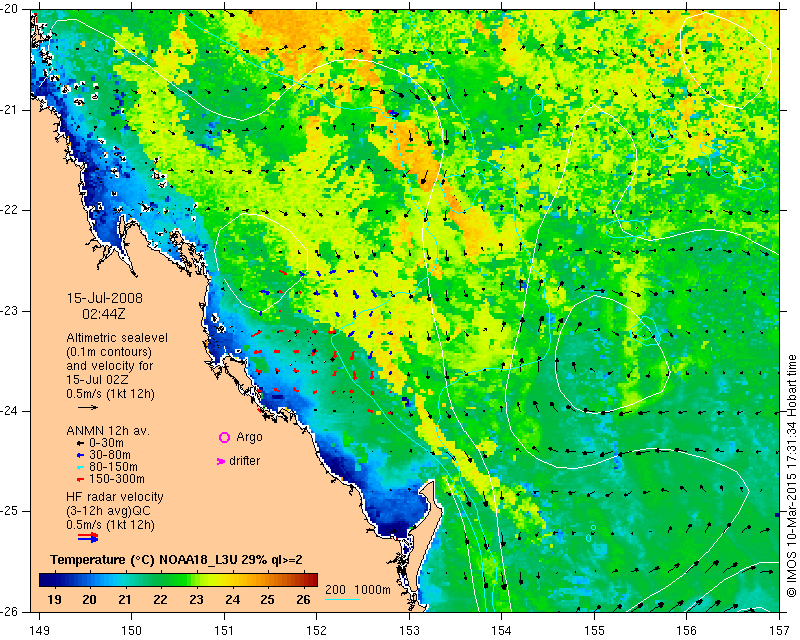The image size is (800, 640).
Task: Click the -25 latitude axis label
Action: (8, 511)
